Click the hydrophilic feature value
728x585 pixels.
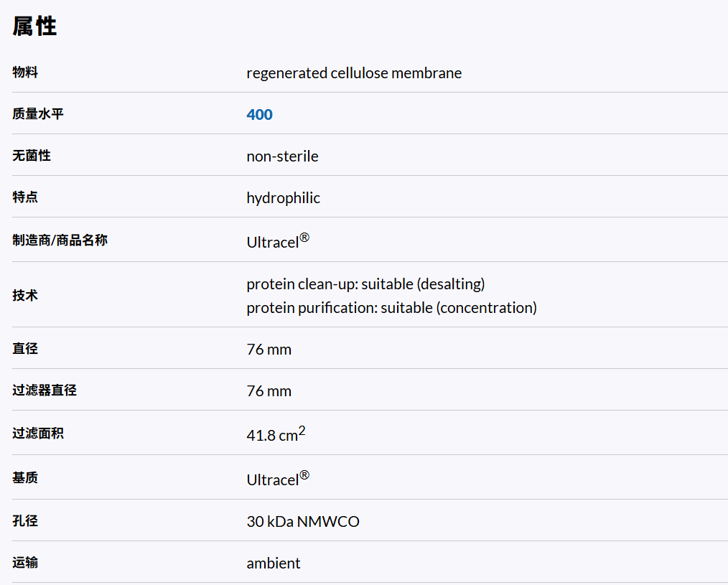click(x=283, y=198)
